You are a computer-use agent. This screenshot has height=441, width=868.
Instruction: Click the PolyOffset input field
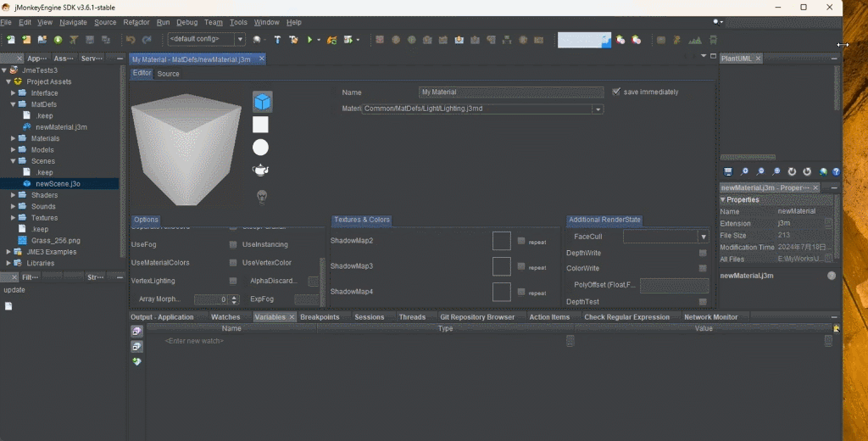pos(674,286)
